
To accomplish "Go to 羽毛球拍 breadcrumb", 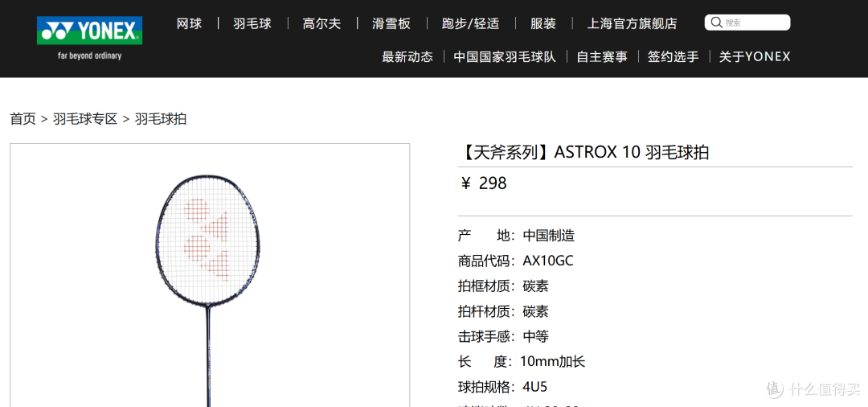I will point(161,118).
